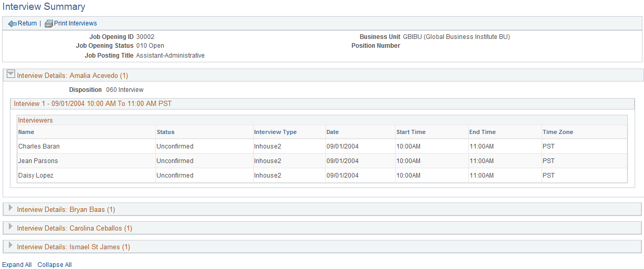Click Expand All link
The height and width of the screenshot is (269, 644).
[x=17, y=265]
